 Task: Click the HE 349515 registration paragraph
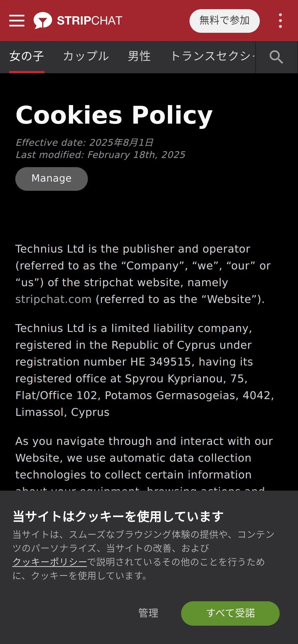click(145, 370)
